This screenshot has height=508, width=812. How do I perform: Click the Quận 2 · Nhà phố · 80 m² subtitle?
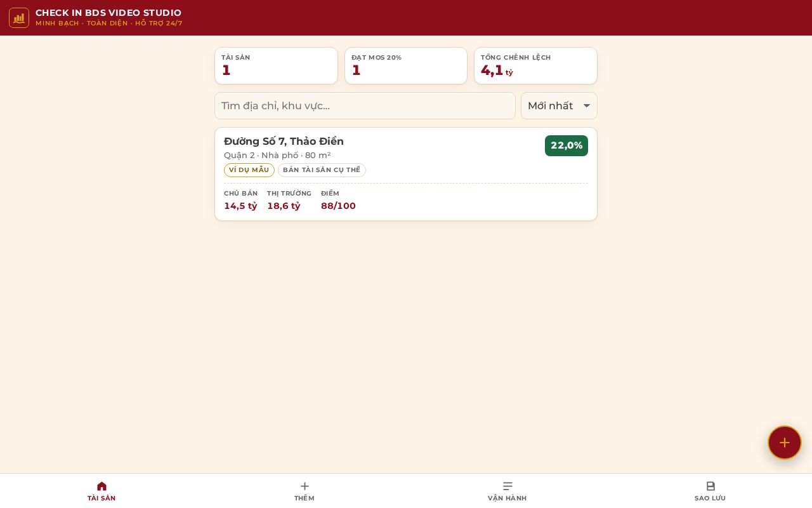[277, 155]
